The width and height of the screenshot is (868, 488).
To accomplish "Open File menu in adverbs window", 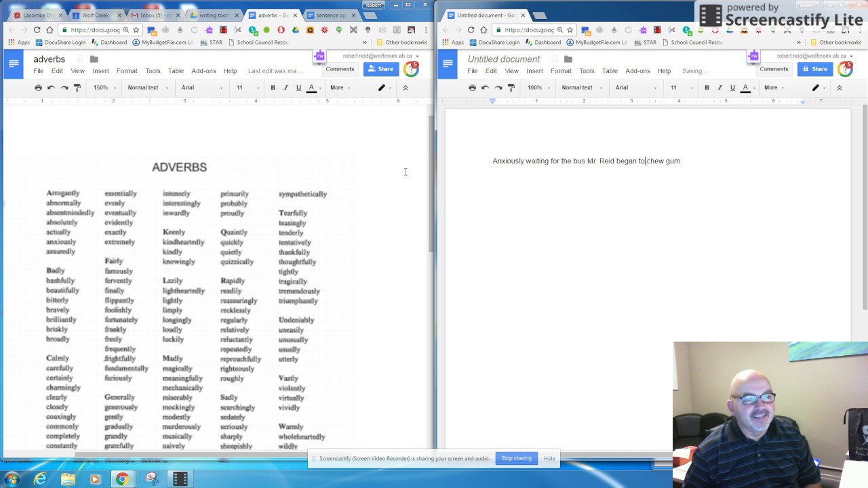I will tap(39, 70).
